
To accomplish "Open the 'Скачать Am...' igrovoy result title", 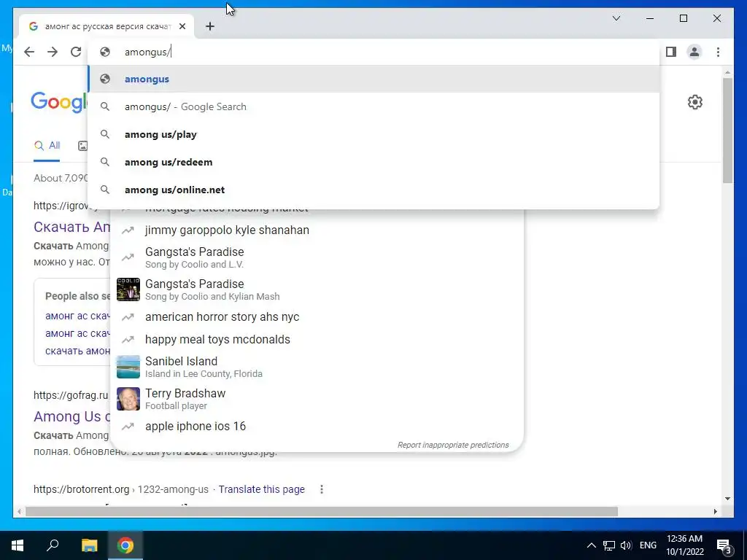I will [72, 227].
